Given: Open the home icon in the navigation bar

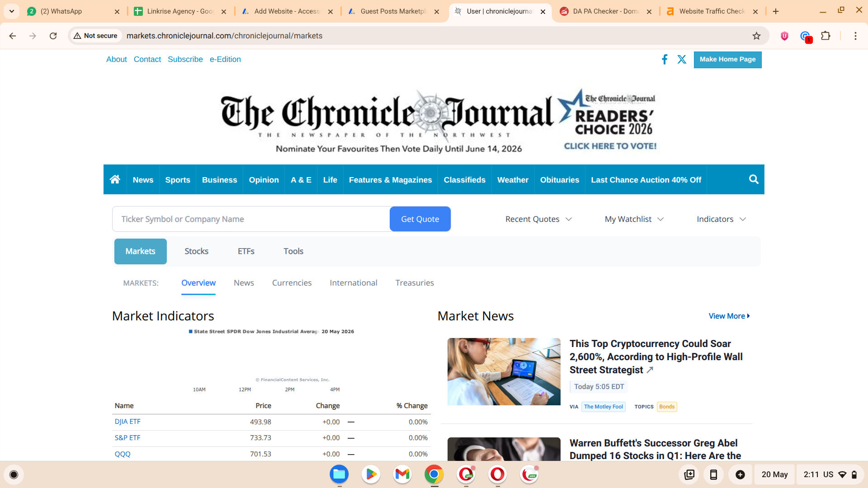Looking at the screenshot, I should click(115, 179).
